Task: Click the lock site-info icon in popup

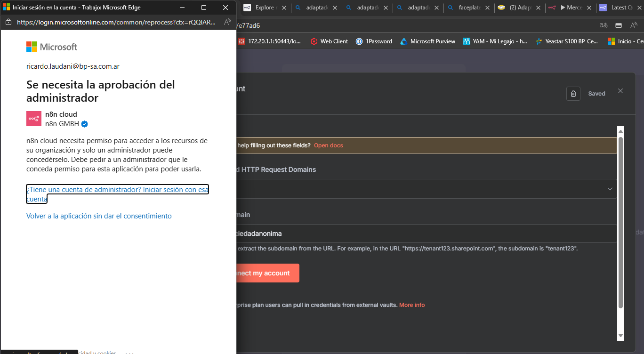Action: [8, 22]
